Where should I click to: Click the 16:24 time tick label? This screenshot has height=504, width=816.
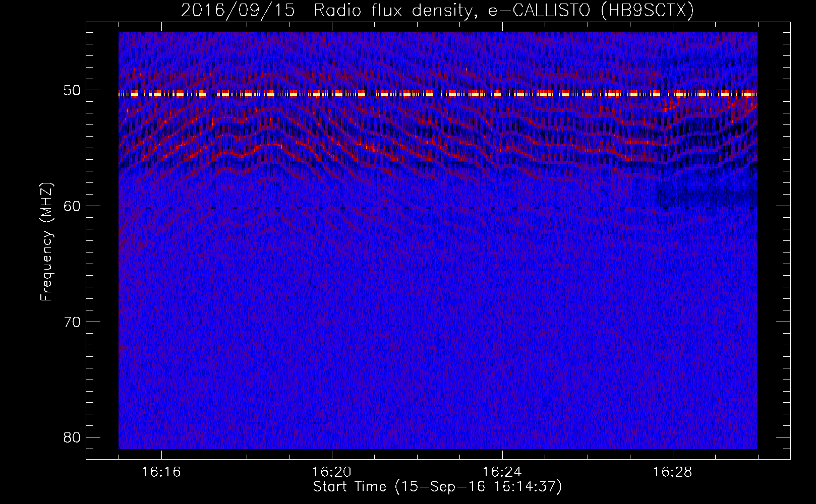(x=502, y=472)
